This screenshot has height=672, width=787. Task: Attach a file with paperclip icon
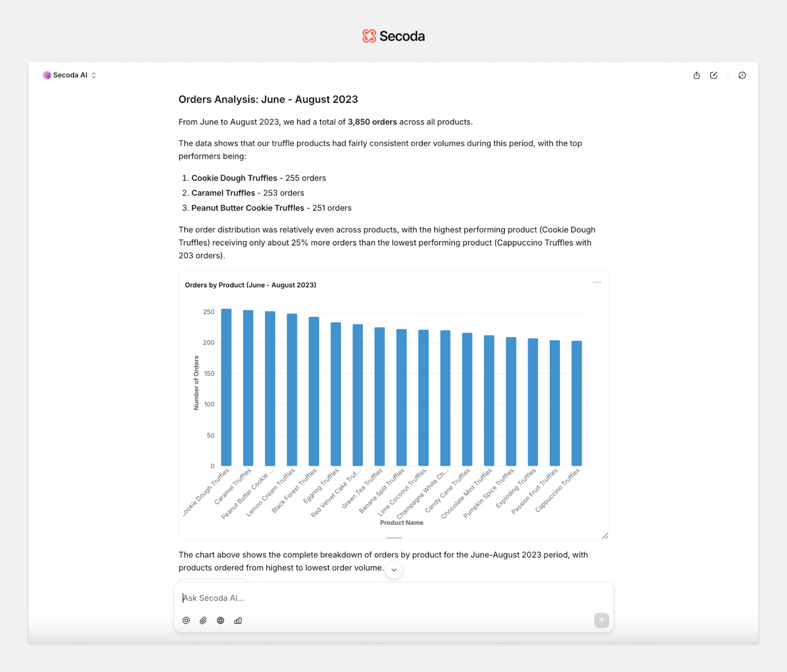coord(203,620)
